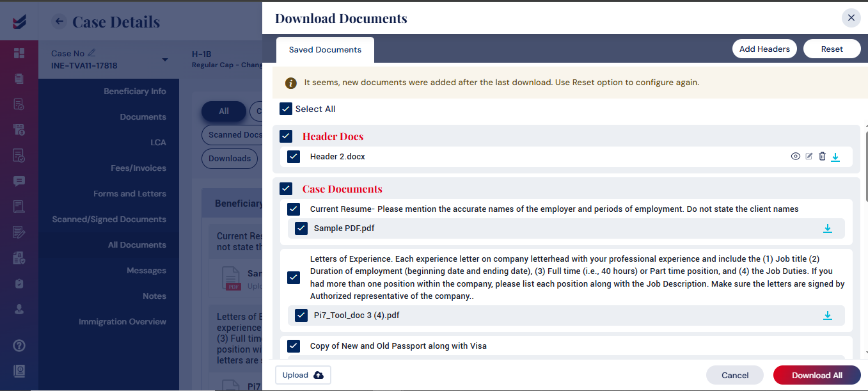Screen dimensions: 868x391
Task: Close the Download Documents dialog
Action: click(x=851, y=18)
